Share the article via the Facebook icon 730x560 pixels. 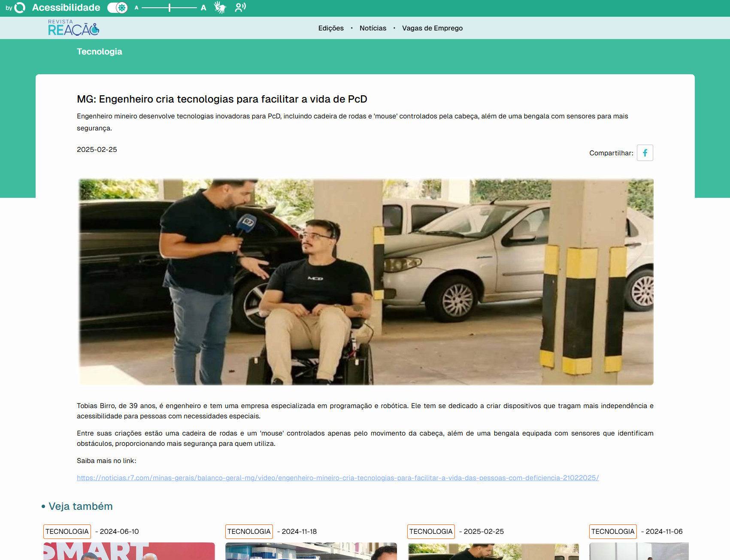click(x=645, y=153)
